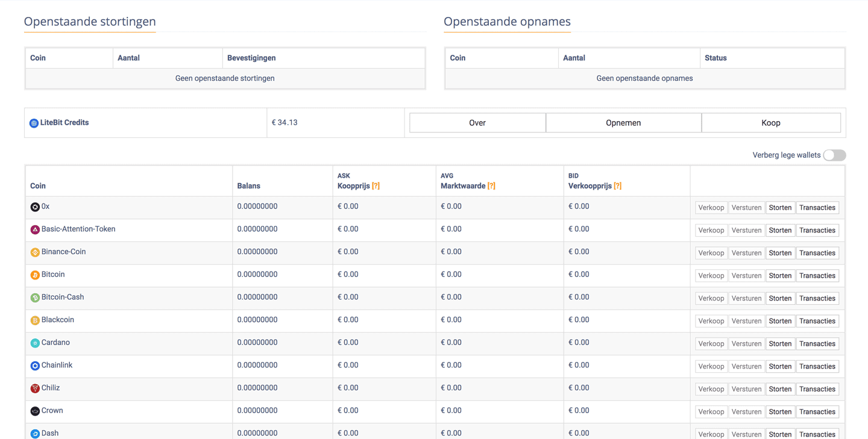This screenshot has height=439, width=868.
Task: Click Storten for Chiliz
Action: click(x=780, y=389)
